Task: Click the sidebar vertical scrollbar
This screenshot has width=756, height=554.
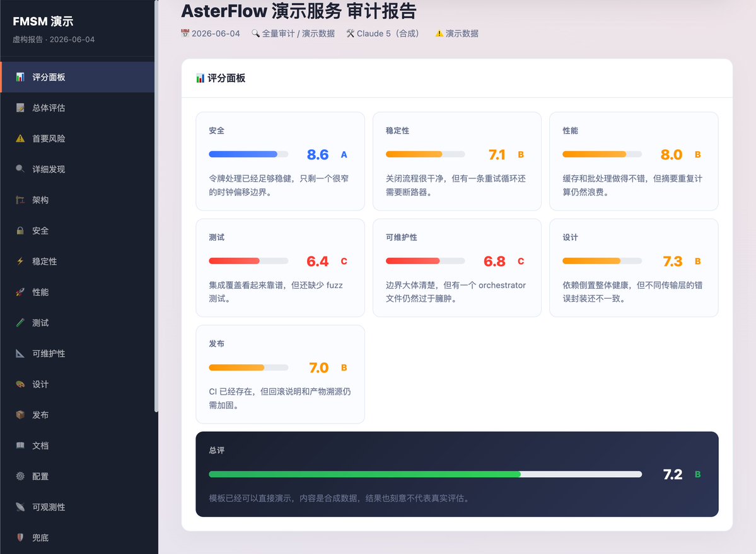Action: [x=156, y=206]
